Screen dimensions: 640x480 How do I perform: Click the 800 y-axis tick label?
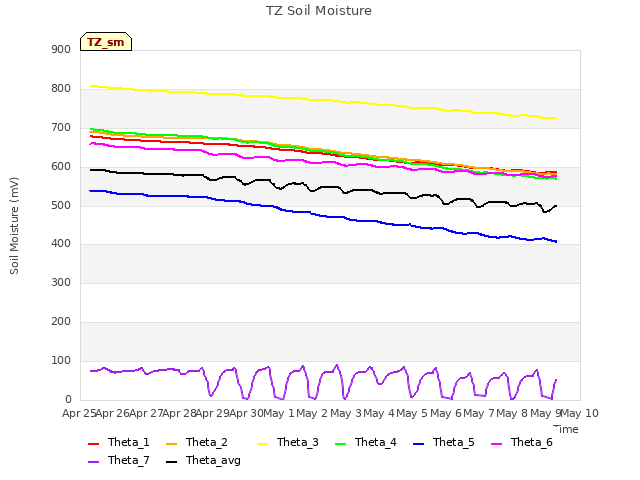[61, 89]
